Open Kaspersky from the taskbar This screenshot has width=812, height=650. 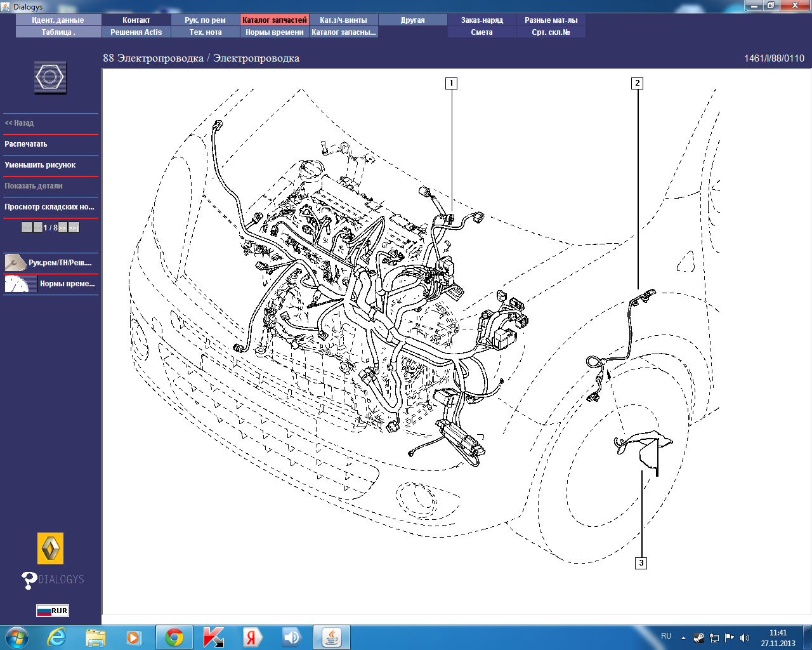tap(214, 637)
